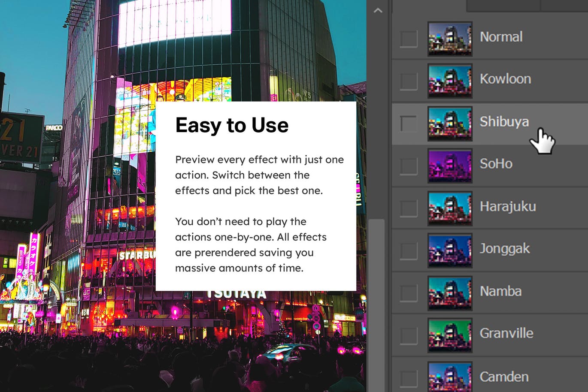588x392 pixels.
Task: Toggle the SoHo effect checkbox
Action: [408, 166]
